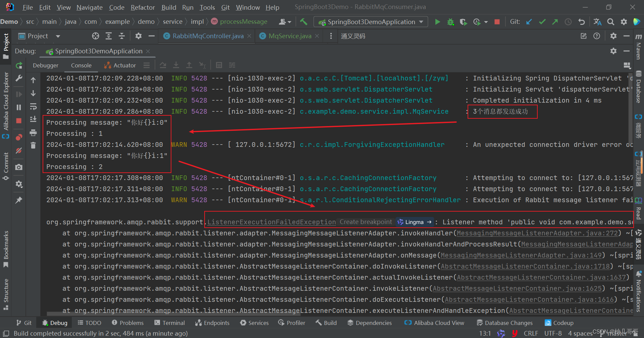Open the File menu
Image resolution: width=644 pixels, height=338 pixels.
coord(28,7)
